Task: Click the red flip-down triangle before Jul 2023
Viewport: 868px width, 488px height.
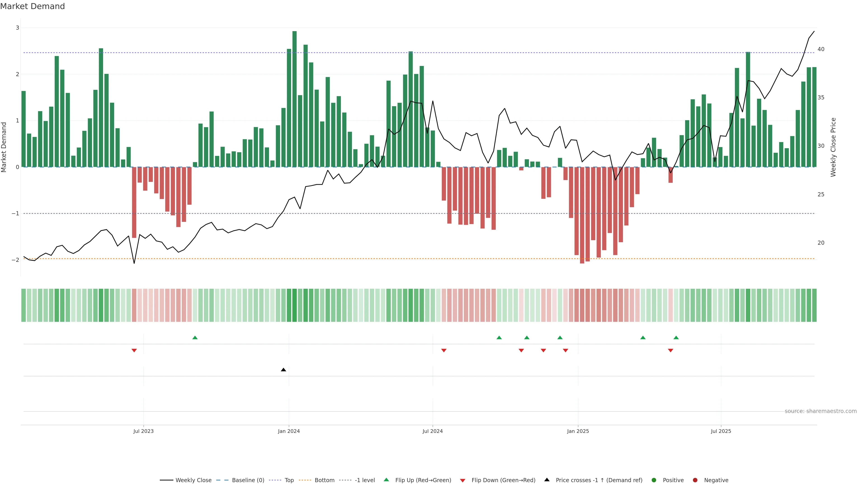Action: tap(134, 351)
